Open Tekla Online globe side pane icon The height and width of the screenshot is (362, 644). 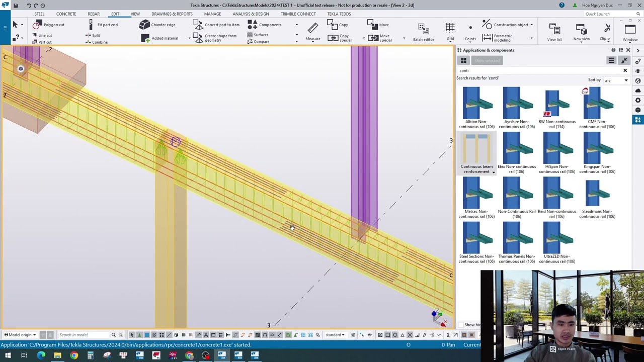point(638,80)
